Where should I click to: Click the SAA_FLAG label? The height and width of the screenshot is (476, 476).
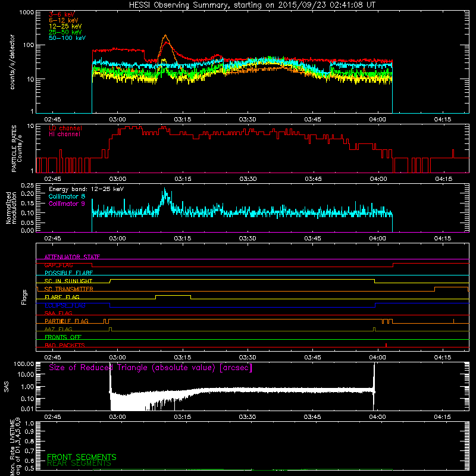tap(58, 313)
